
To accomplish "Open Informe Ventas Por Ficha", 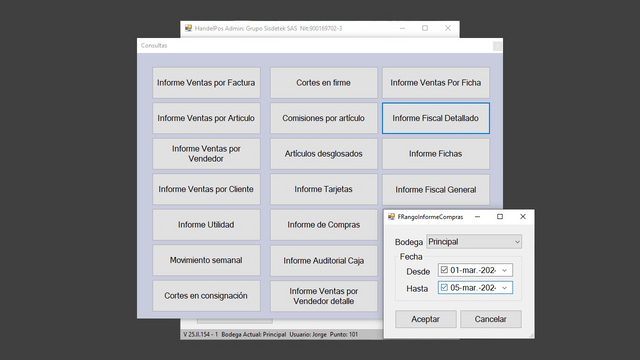I will click(x=436, y=83).
